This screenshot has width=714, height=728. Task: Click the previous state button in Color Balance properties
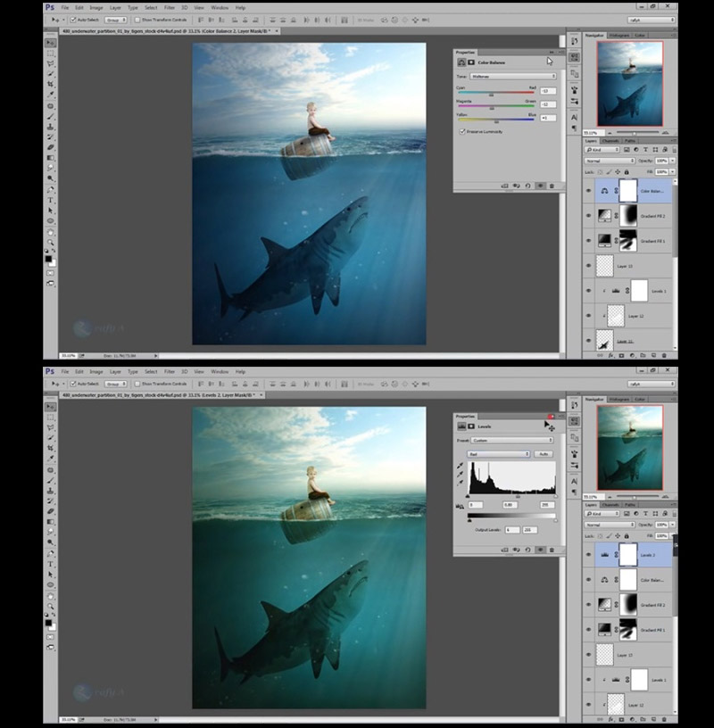click(x=516, y=186)
